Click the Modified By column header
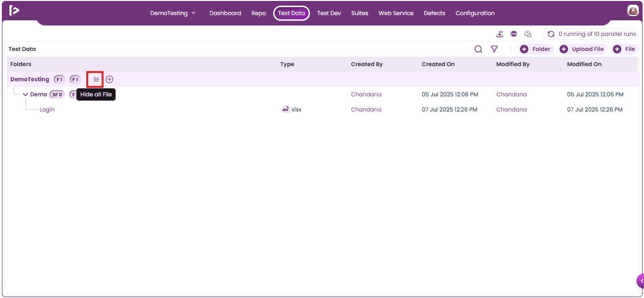Image resolution: width=644 pixels, height=298 pixels. 513,64
